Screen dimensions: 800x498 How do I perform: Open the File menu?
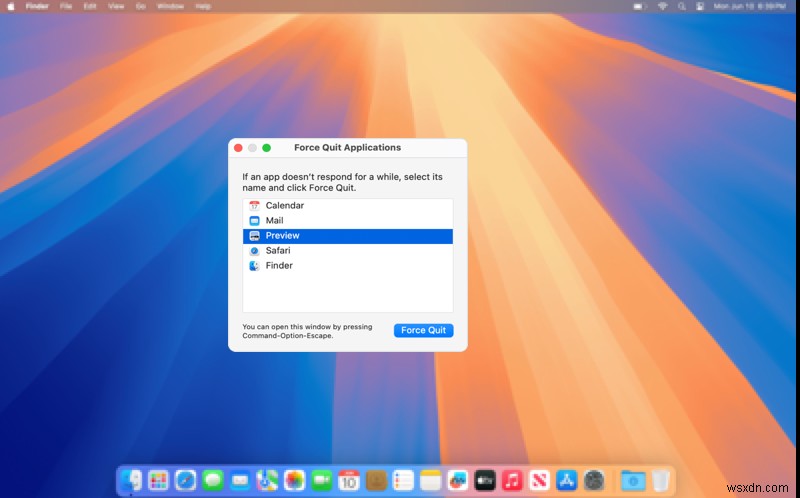(66, 7)
